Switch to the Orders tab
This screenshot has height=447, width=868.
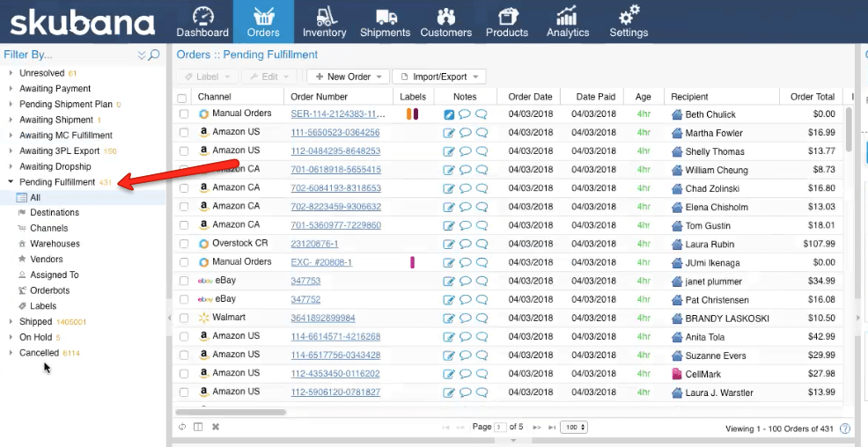pos(263,22)
